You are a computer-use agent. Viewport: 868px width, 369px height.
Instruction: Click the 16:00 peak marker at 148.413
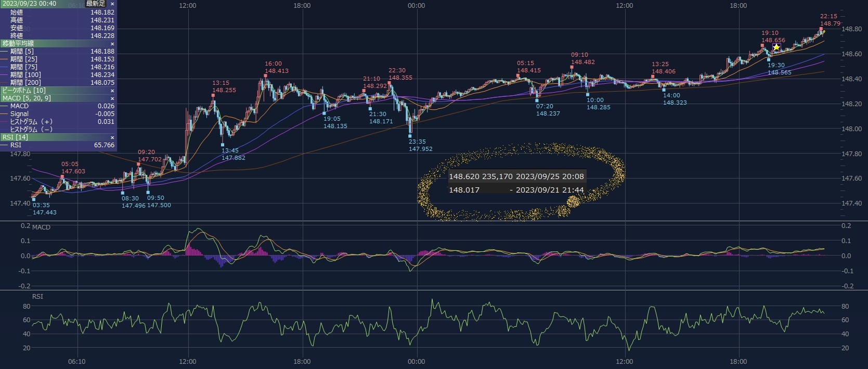(x=265, y=76)
